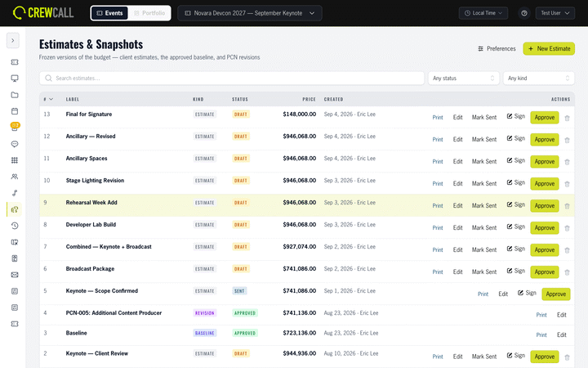Open the envelope mail icon in the sidebar

pos(15,275)
